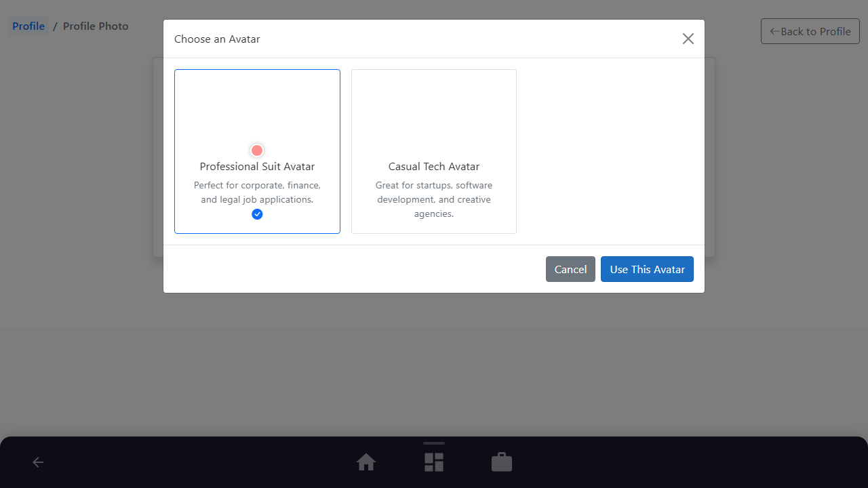
Task: Click text 'Perfect for corporate, finance'
Action: (x=257, y=185)
